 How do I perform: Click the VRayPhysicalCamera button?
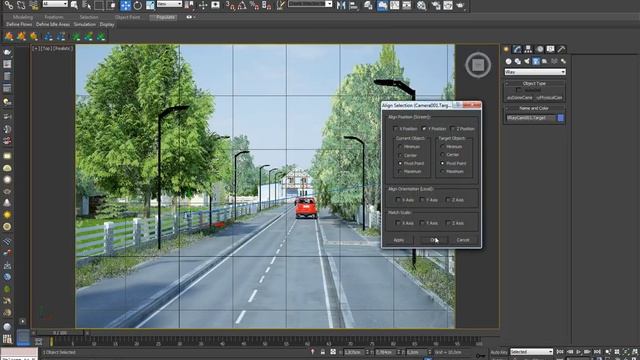[549, 98]
